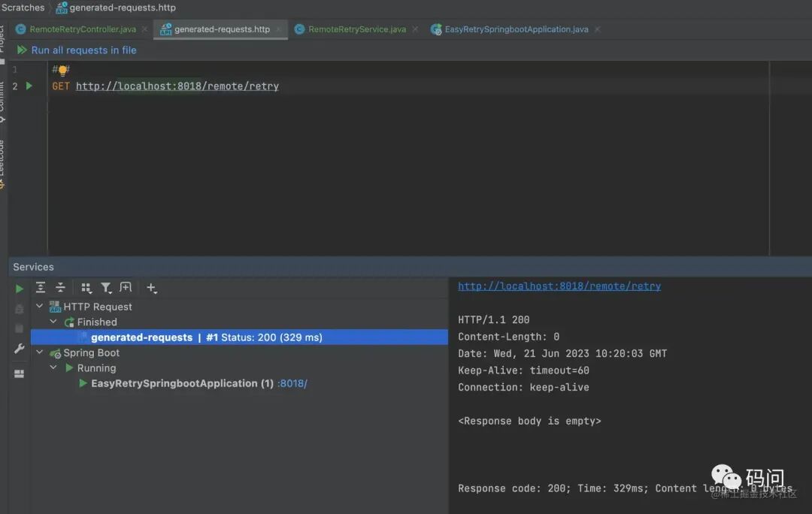Click the wrench settings icon in Services

click(x=19, y=349)
